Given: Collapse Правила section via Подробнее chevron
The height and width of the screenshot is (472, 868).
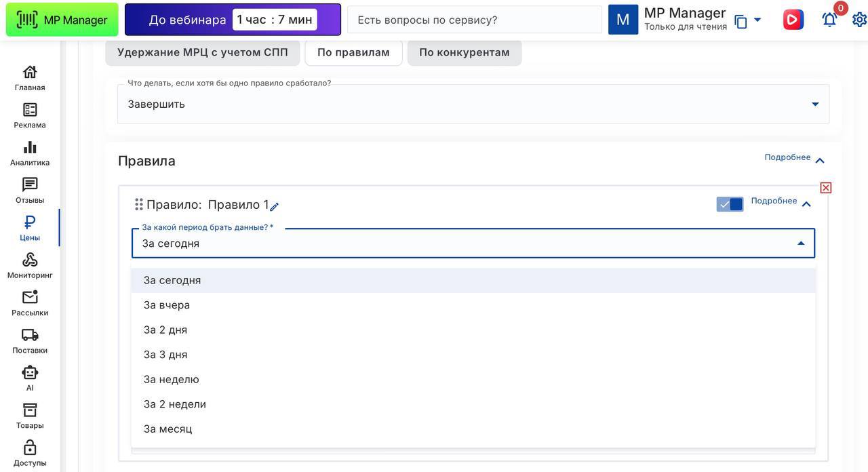Looking at the screenshot, I should (x=820, y=161).
